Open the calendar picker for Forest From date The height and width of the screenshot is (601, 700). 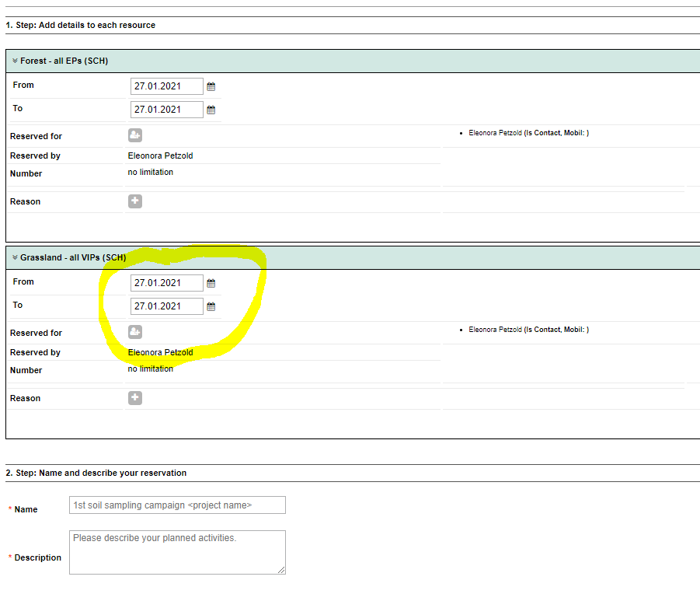tap(211, 86)
